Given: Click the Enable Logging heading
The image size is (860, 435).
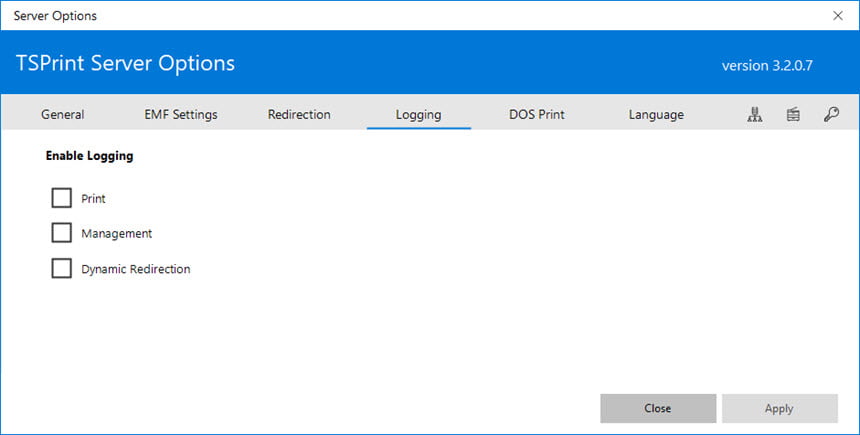Looking at the screenshot, I should click(89, 156).
